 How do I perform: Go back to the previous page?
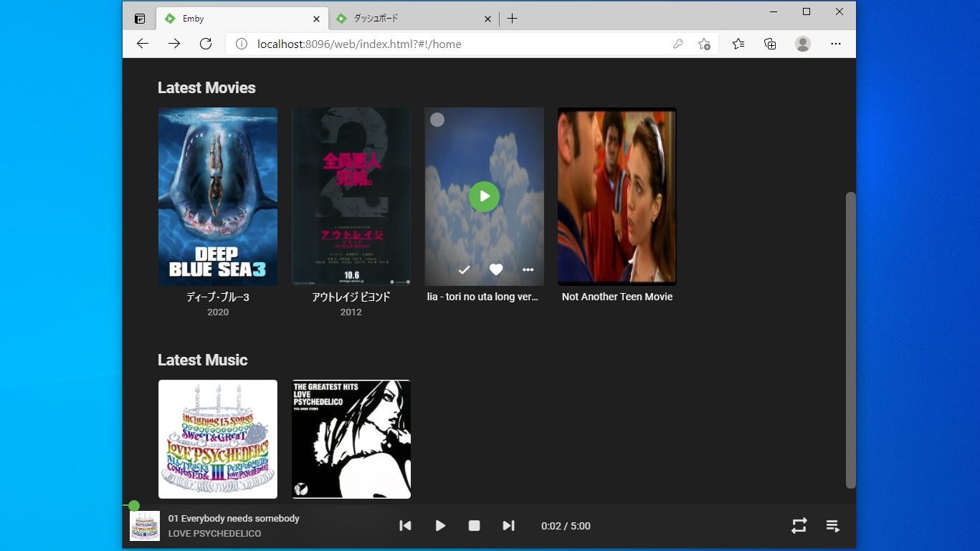(x=143, y=44)
